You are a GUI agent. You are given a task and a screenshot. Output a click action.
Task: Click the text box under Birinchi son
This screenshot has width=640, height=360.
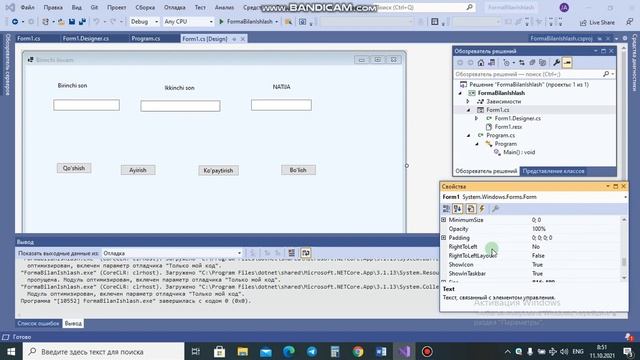tap(87, 105)
